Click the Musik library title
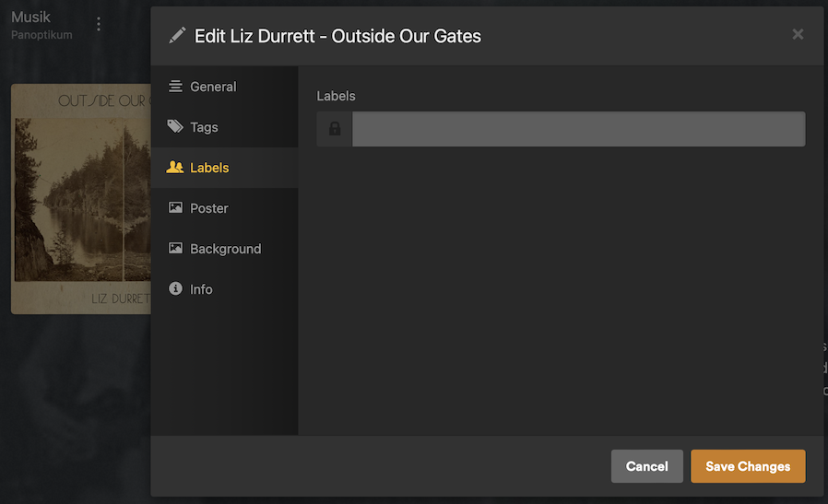The image size is (828, 504). (x=30, y=17)
